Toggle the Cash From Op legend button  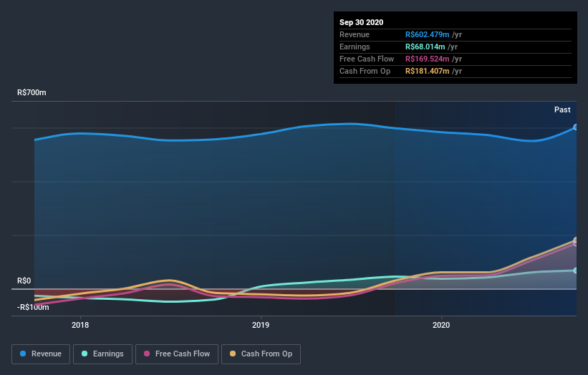coord(261,354)
